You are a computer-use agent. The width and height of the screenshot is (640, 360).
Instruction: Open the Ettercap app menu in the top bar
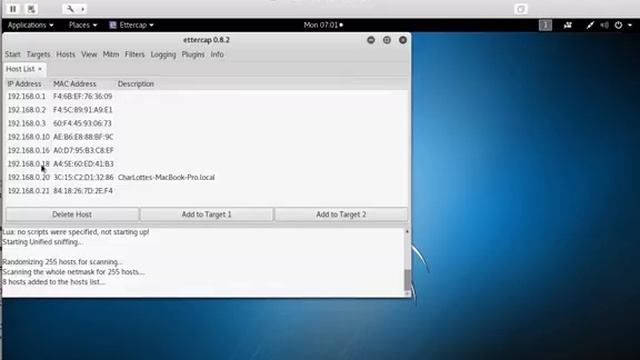click(131, 25)
